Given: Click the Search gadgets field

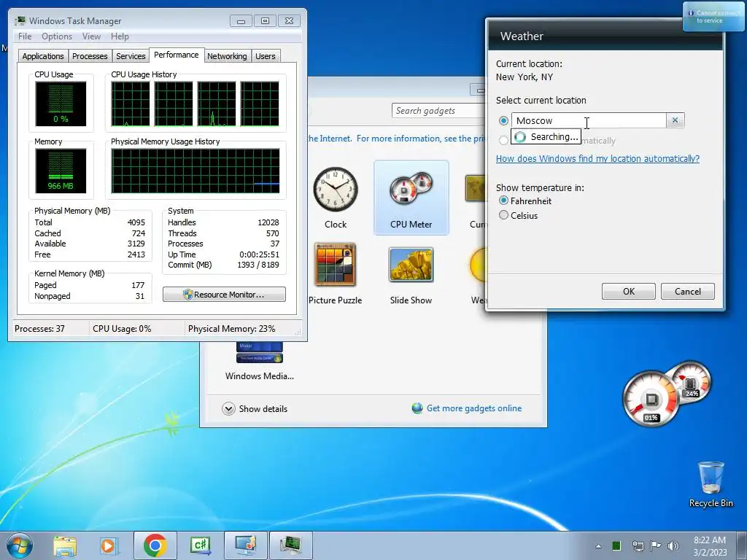Looking at the screenshot, I should click(x=438, y=111).
